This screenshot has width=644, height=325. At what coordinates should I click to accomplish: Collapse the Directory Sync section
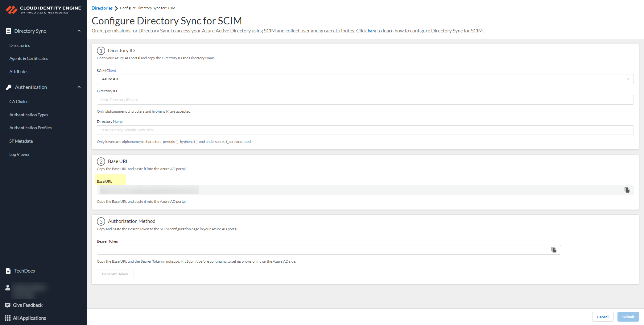click(79, 31)
